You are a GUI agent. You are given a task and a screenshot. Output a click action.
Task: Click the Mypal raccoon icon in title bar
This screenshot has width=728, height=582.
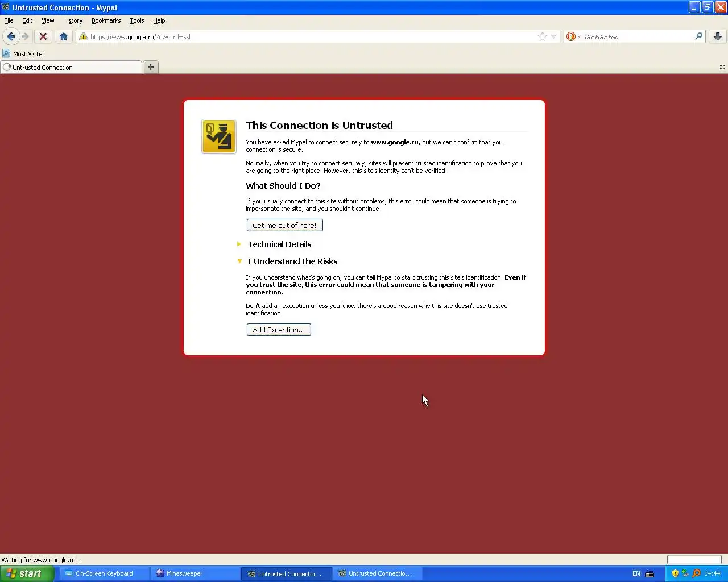[x=6, y=7]
